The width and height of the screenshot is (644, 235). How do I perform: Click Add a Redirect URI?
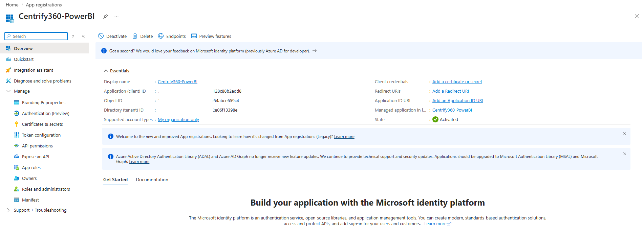[451, 91]
